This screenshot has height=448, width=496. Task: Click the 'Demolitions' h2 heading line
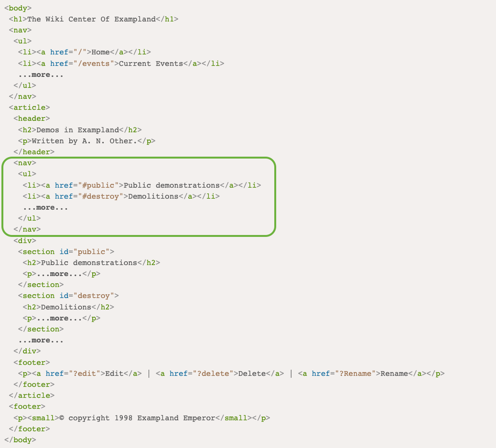(68, 307)
